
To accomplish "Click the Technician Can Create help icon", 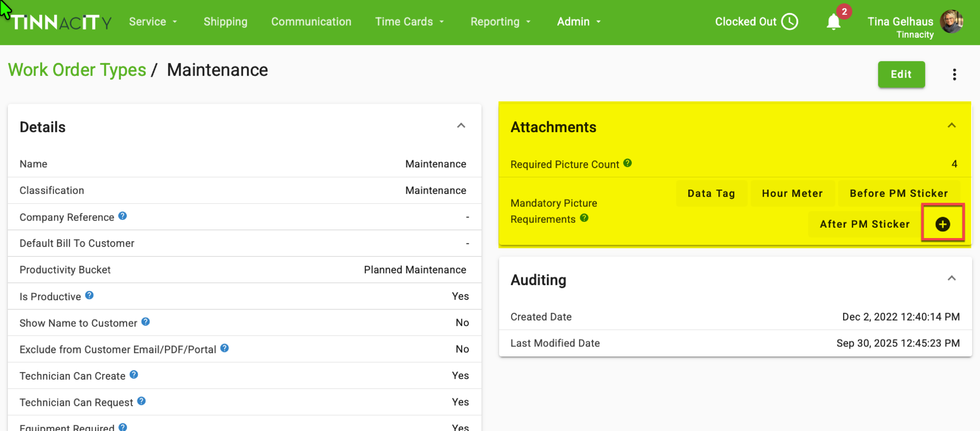I will tap(134, 374).
